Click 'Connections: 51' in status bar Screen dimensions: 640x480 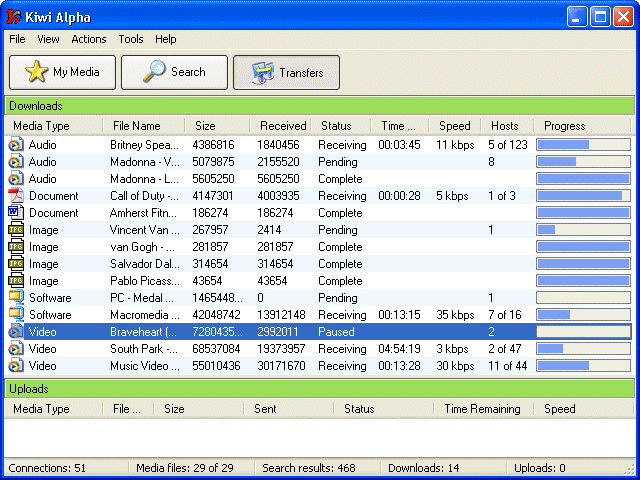(47, 468)
